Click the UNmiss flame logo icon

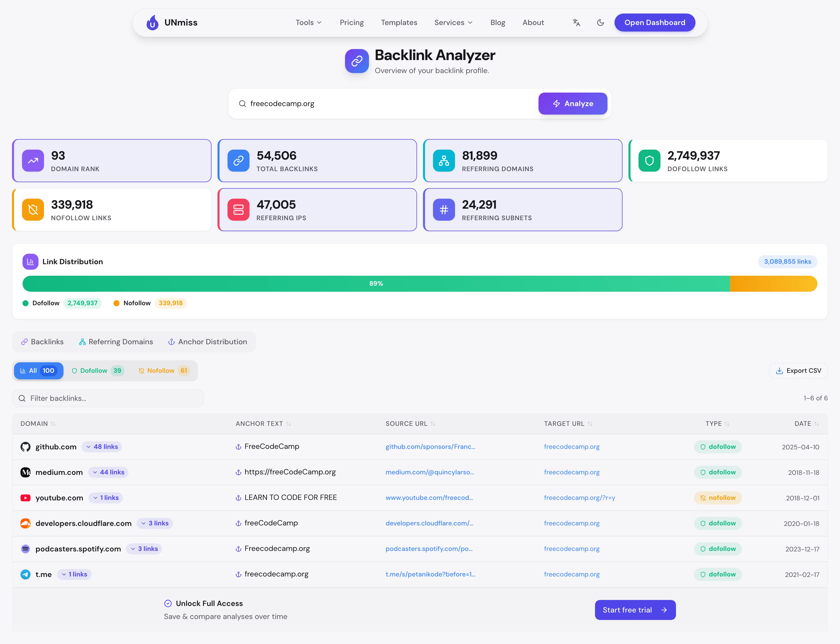[152, 23]
